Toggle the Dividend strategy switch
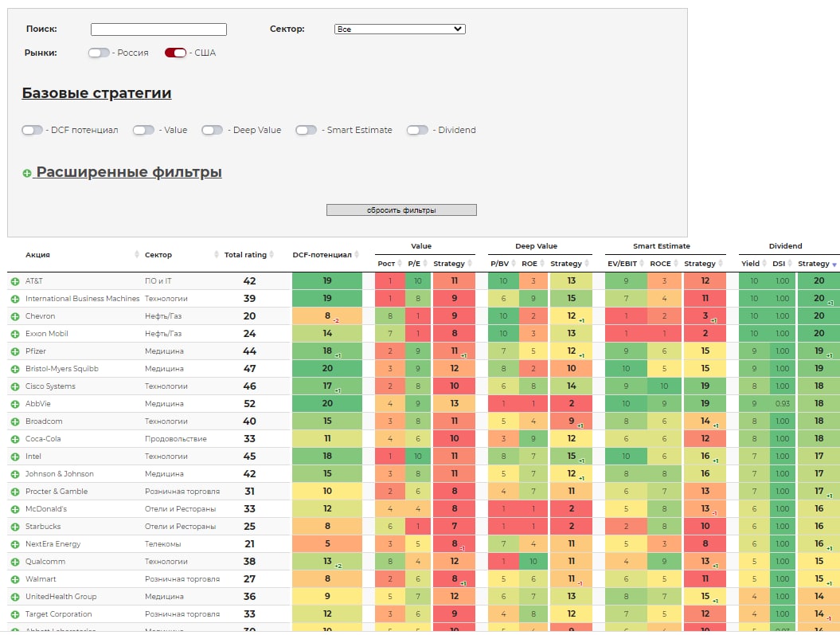840x635 pixels. (x=417, y=130)
